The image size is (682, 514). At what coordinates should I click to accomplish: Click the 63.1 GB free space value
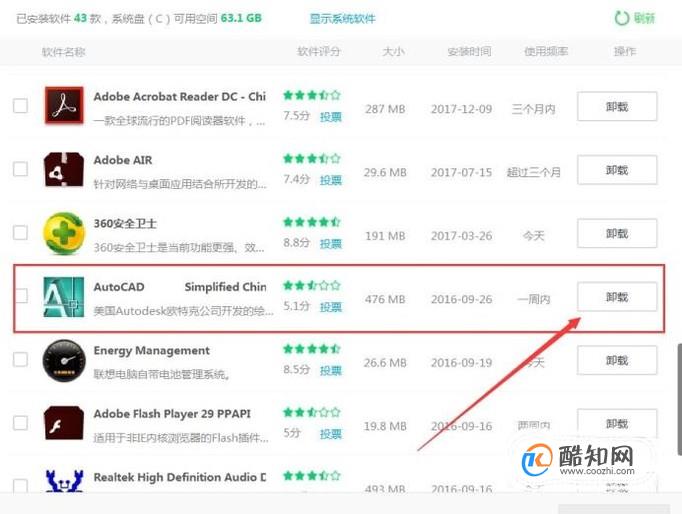click(x=241, y=18)
